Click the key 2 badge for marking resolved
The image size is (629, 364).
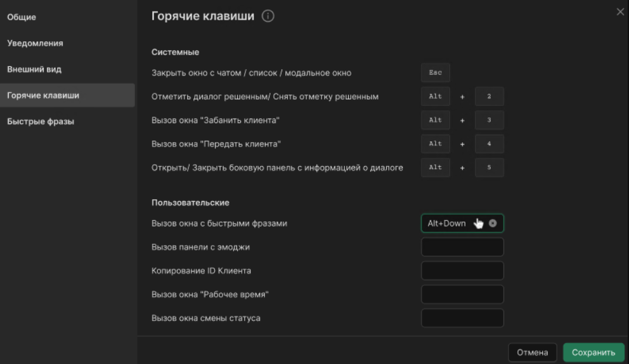489,96
